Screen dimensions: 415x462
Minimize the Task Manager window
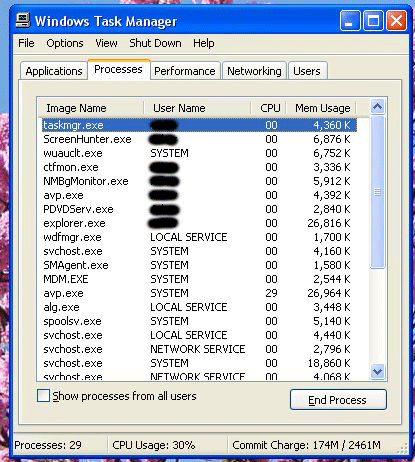(350, 21)
